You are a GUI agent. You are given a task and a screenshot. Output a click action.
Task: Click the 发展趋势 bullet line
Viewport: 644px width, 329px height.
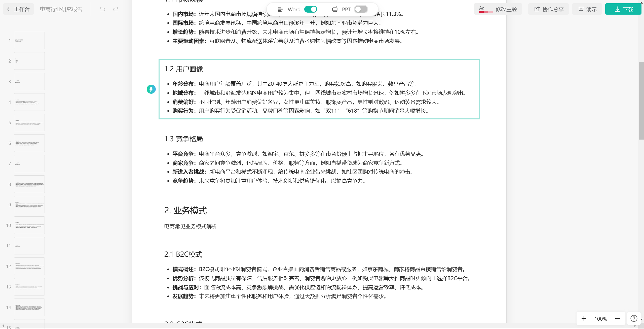pos(280,296)
